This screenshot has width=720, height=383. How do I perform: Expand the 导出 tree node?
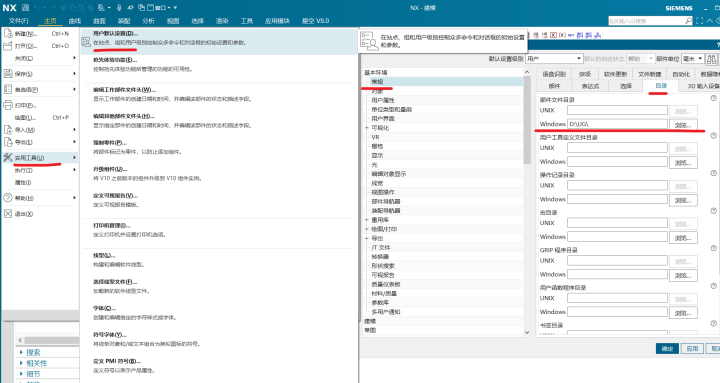tap(366, 238)
